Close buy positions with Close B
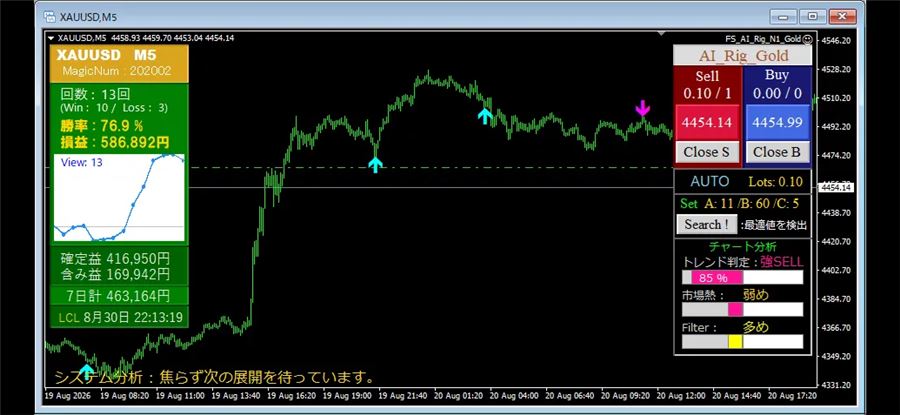 pyautogui.click(x=777, y=152)
